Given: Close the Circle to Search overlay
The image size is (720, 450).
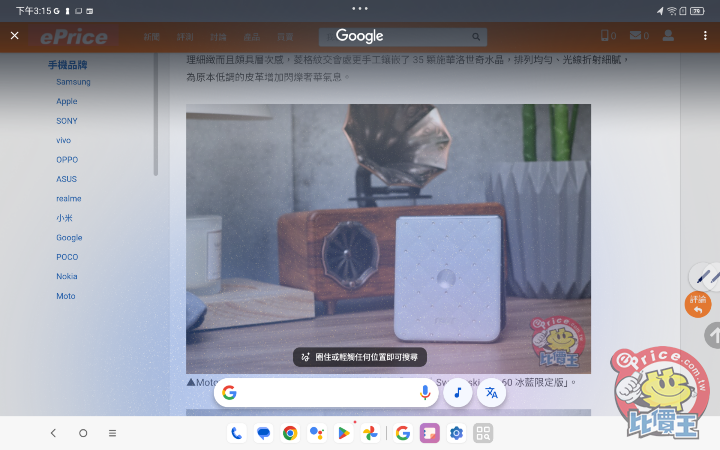Looking at the screenshot, I should 15,35.
